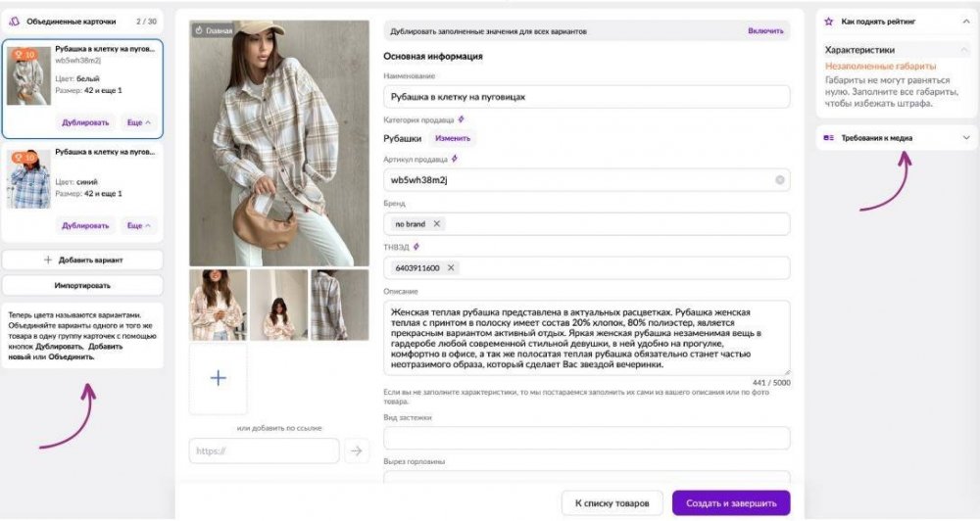Clear the seller article field
980x521 pixels.
(x=779, y=180)
